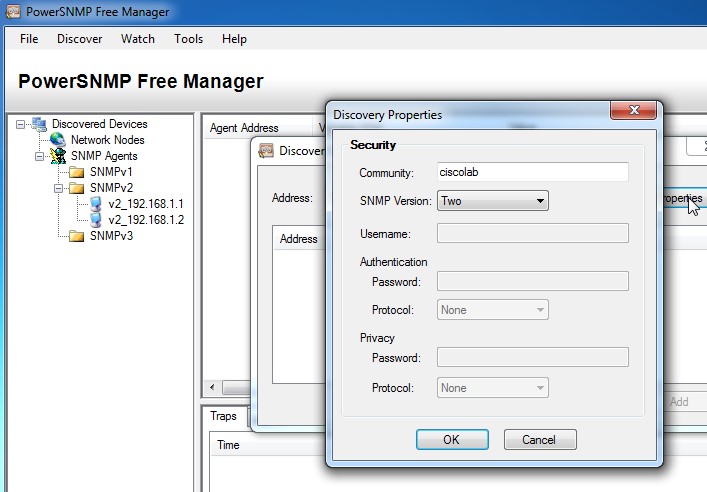Click the Address column header in Discover dialog

pyautogui.click(x=298, y=239)
